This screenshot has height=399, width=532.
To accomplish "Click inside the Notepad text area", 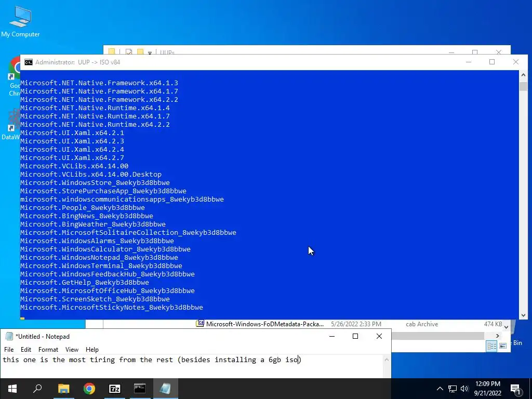I will (x=192, y=366).
